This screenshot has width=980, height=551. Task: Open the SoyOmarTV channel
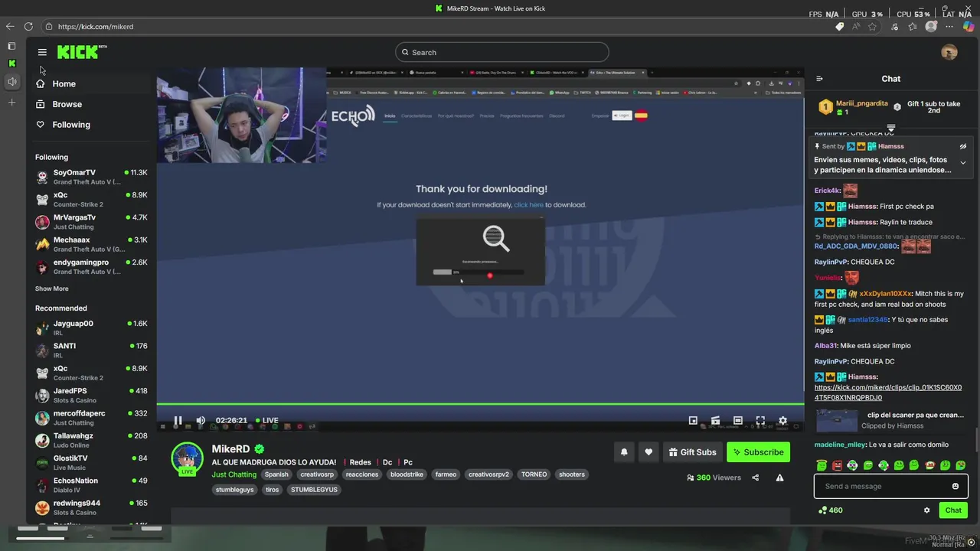92,177
